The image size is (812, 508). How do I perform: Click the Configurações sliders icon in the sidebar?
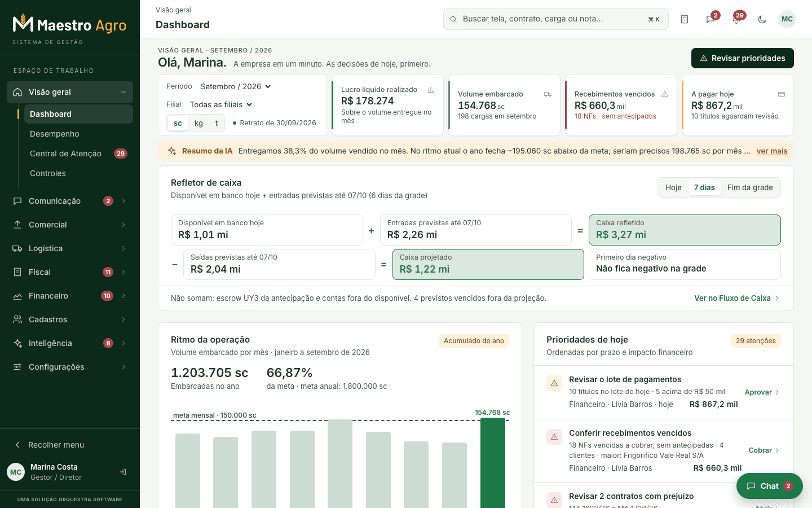17,367
